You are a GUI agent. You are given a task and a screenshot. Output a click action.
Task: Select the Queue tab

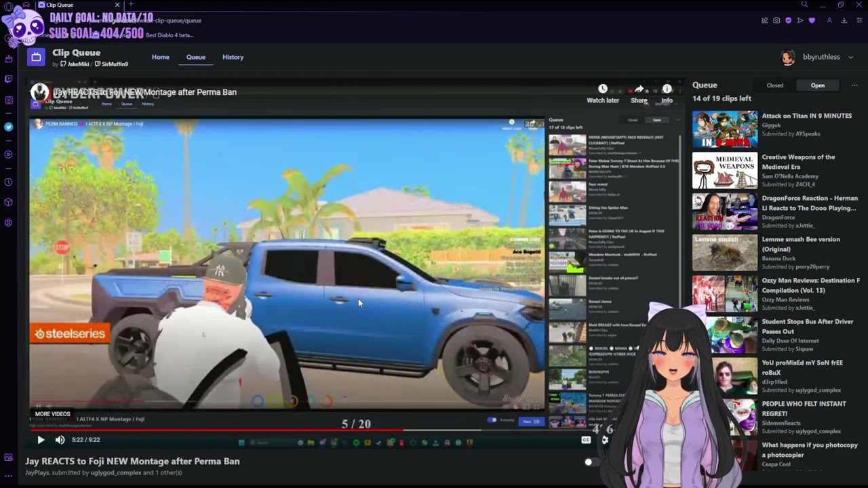pos(196,57)
